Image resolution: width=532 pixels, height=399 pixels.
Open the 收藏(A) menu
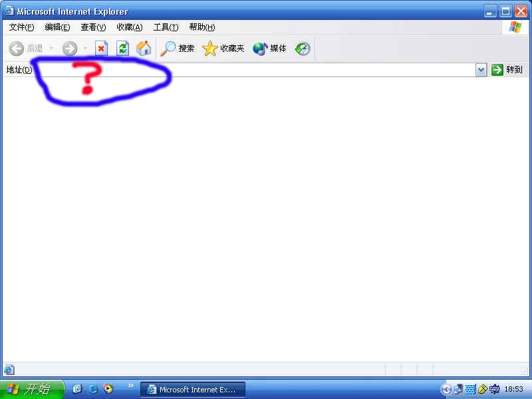(x=129, y=27)
